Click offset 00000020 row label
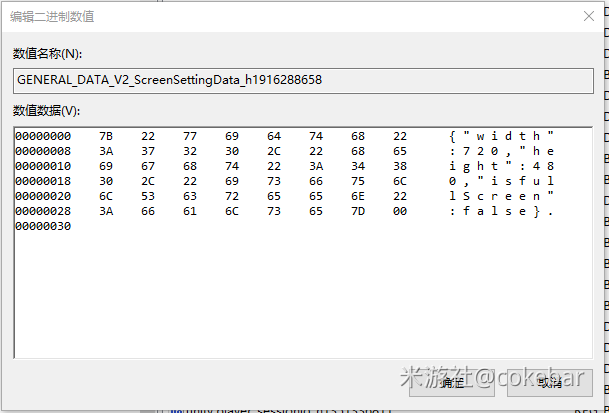The width and height of the screenshot is (609, 413). coord(43,196)
